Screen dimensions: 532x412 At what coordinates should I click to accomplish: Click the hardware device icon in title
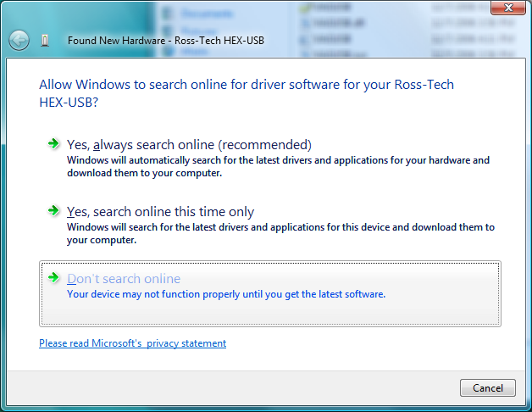[45, 41]
